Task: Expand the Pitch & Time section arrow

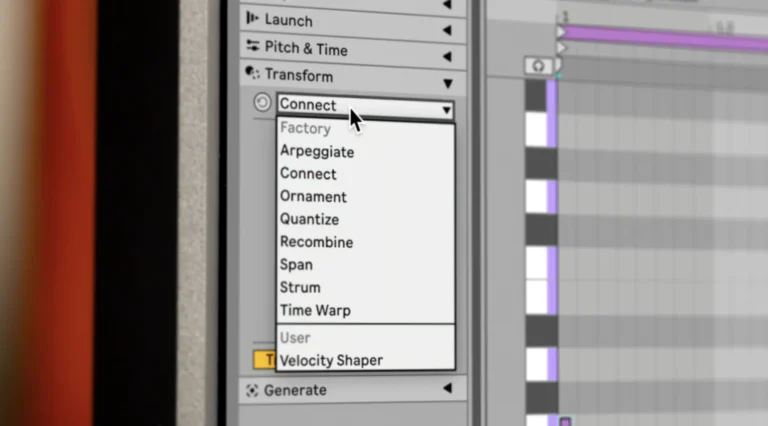Action: point(447,56)
